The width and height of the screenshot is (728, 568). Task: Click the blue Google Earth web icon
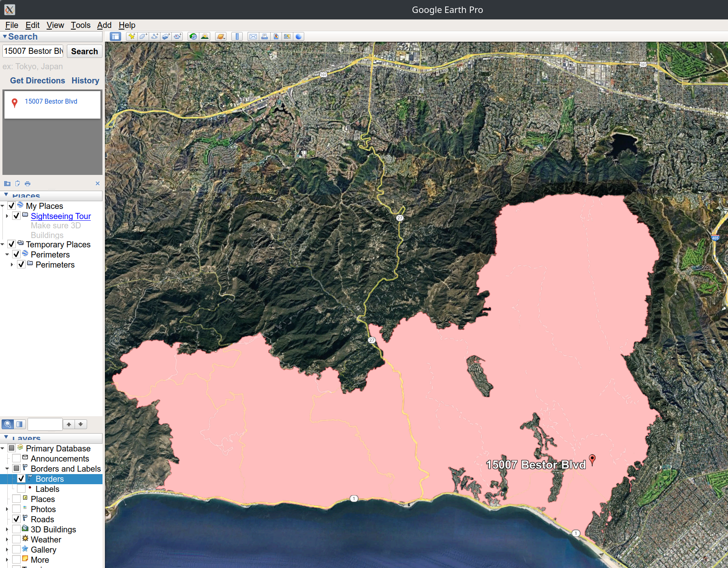coord(299,36)
